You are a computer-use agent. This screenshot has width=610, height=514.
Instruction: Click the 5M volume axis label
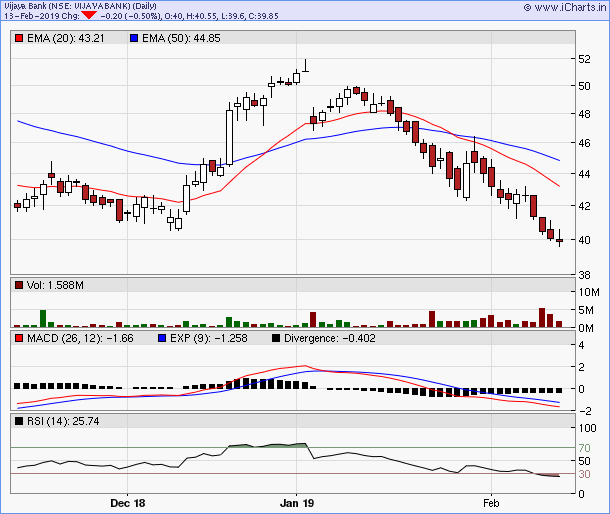coord(586,310)
